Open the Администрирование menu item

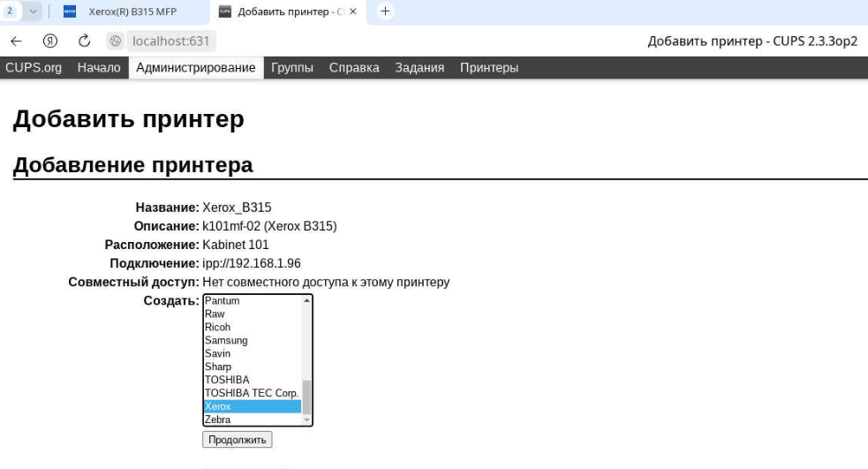click(x=196, y=67)
